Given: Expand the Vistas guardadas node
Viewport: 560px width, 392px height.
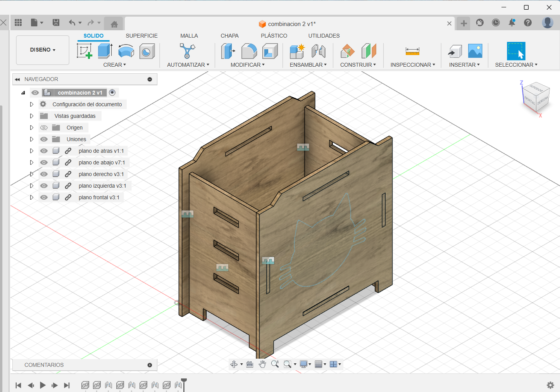Looking at the screenshot, I should 32,116.
